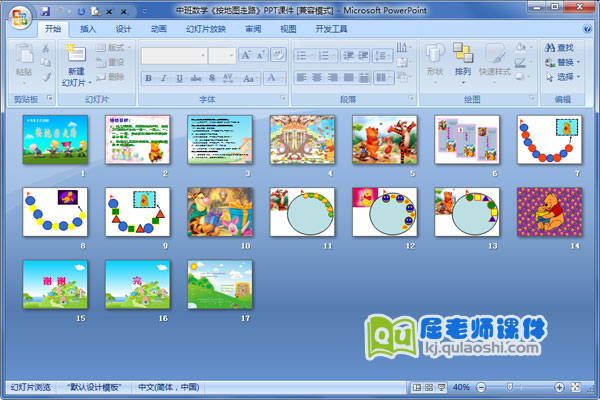
Task: Click zoom out minus button
Action: pos(481,387)
